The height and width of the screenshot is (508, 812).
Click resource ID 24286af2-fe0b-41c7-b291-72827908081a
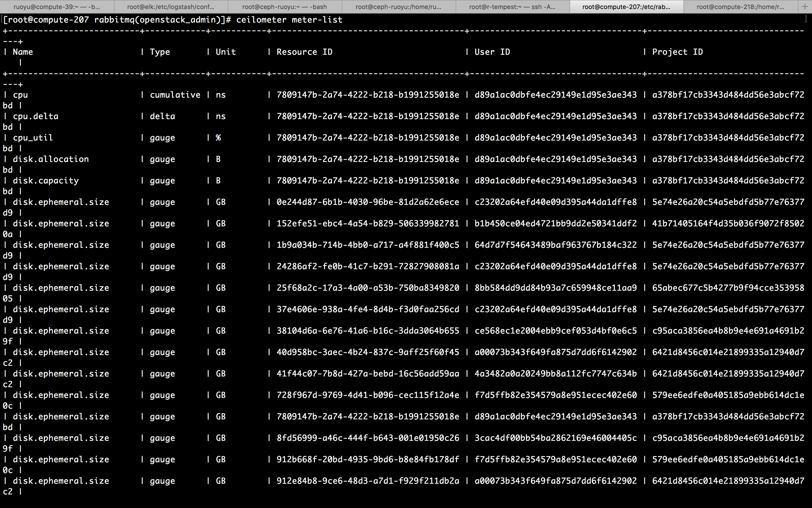(x=368, y=267)
